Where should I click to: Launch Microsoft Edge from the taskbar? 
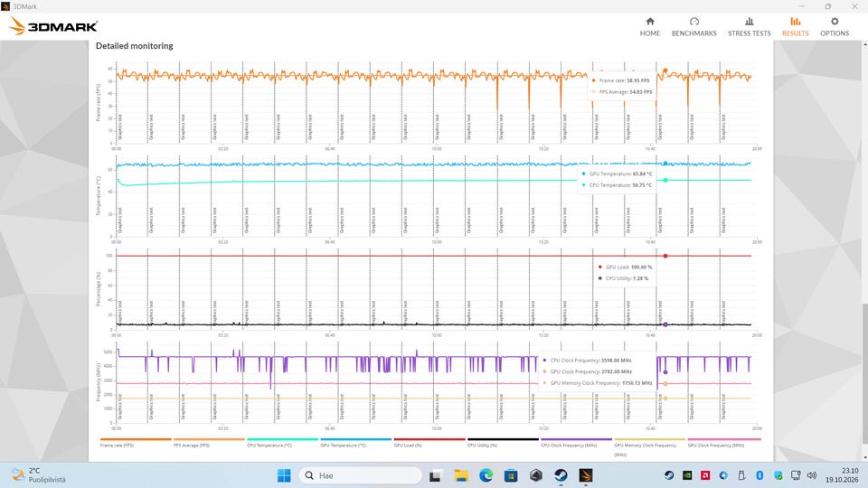click(x=486, y=475)
